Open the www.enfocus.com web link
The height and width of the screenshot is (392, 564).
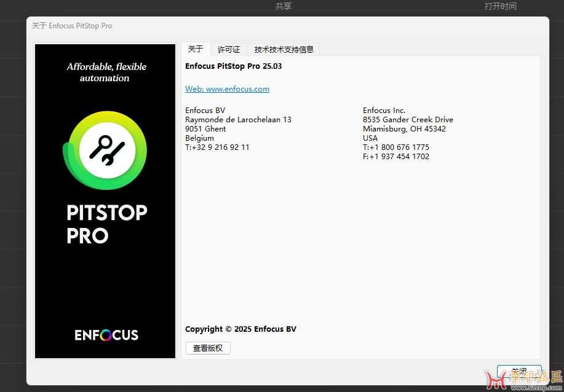[x=227, y=89]
